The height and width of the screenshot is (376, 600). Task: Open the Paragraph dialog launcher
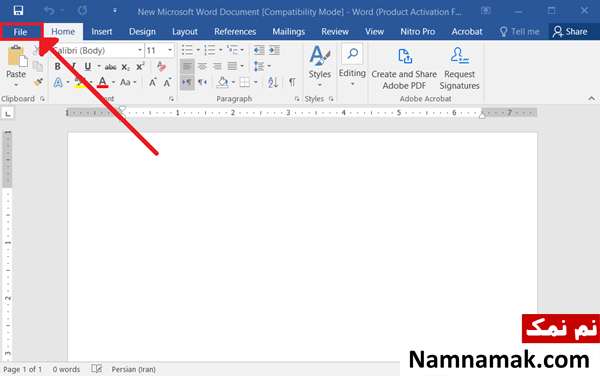click(297, 99)
